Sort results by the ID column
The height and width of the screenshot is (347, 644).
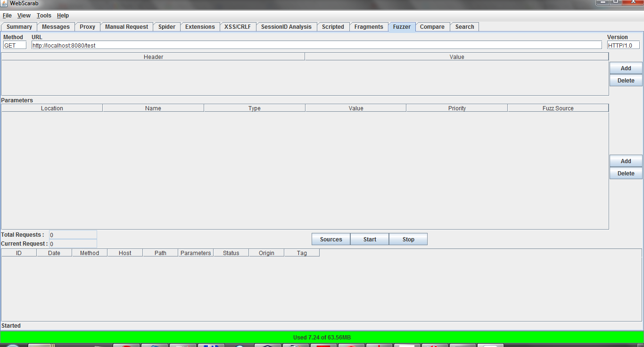[x=19, y=253]
